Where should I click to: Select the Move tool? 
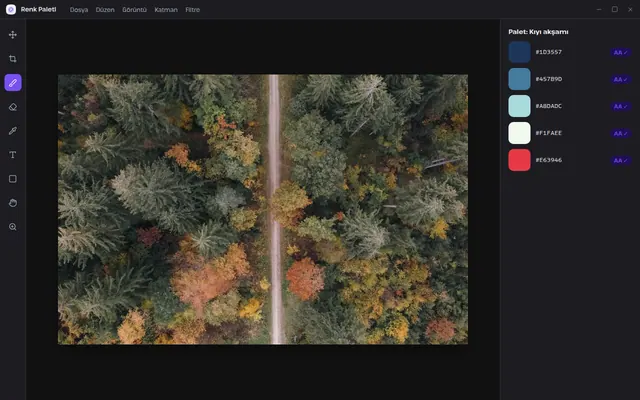[13, 35]
